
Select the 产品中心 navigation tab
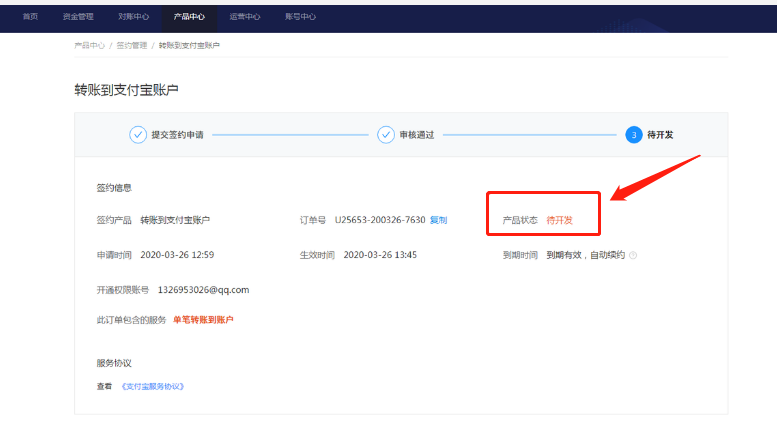pyautogui.click(x=189, y=17)
